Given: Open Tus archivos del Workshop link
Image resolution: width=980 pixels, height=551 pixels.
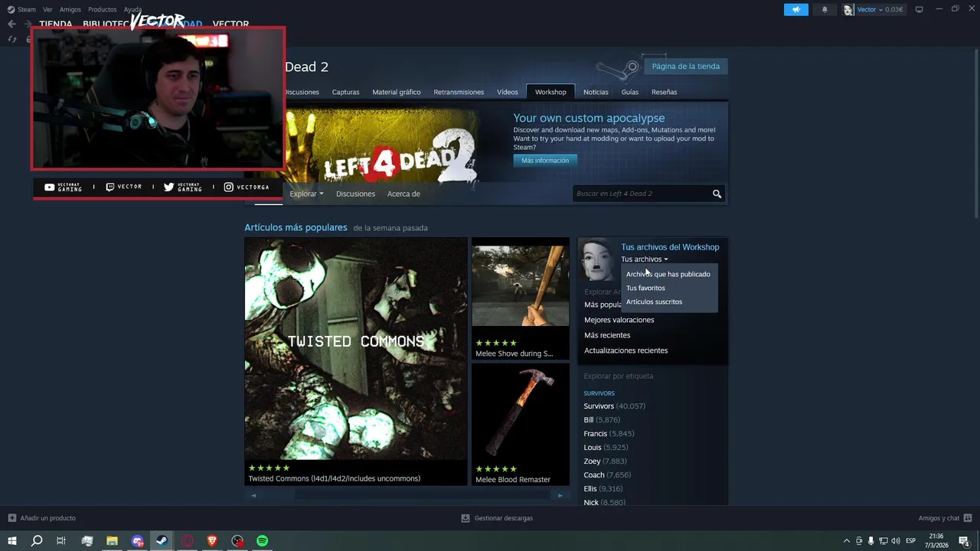Looking at the screenshot, I should (670, 247).
